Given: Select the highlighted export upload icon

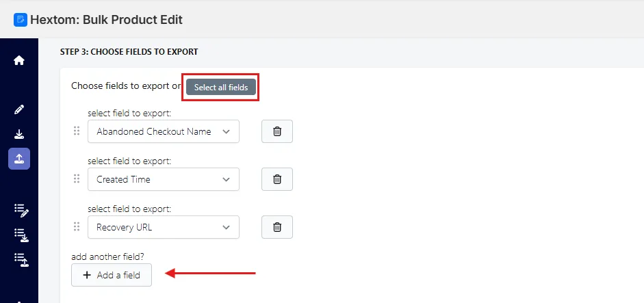Looking at the screenshot, I should point(19,159).
